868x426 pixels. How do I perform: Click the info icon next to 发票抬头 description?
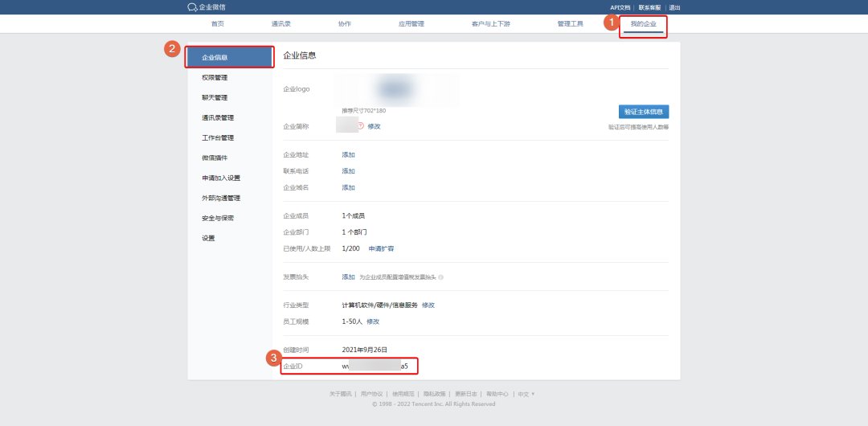(440, 277)
